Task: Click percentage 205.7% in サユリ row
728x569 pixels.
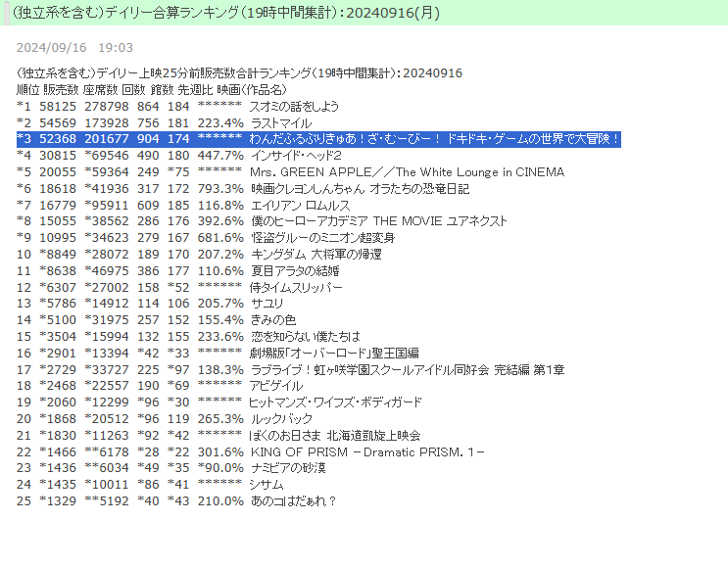Action: click(x=220, y=304)
